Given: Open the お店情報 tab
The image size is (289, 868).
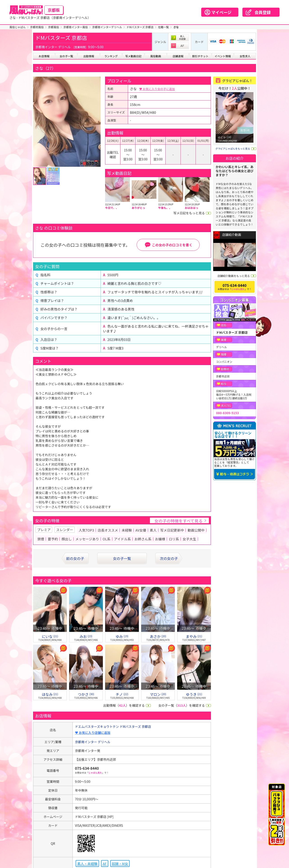Looking at the screenshot, I should [44, 56].
